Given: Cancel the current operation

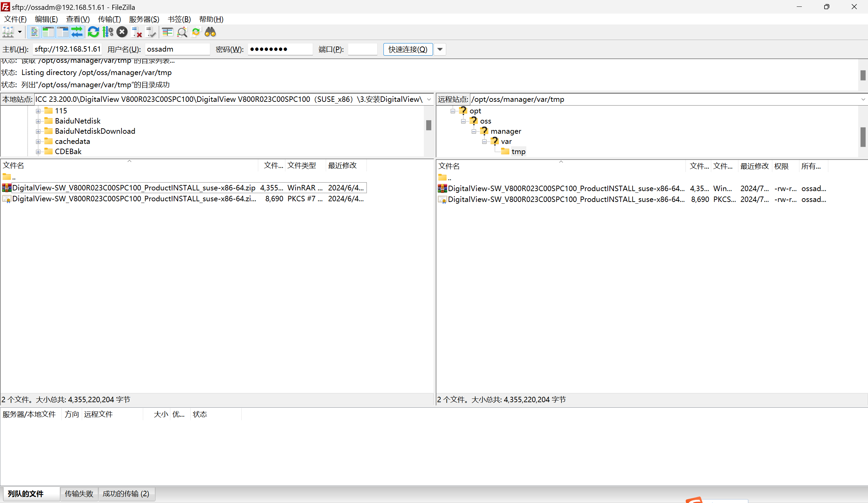Looking at the screenshot, I should coord(122,32).
